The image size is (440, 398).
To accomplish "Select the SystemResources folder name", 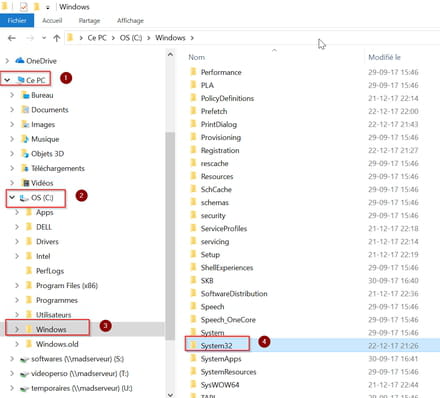I will (228, 372).
